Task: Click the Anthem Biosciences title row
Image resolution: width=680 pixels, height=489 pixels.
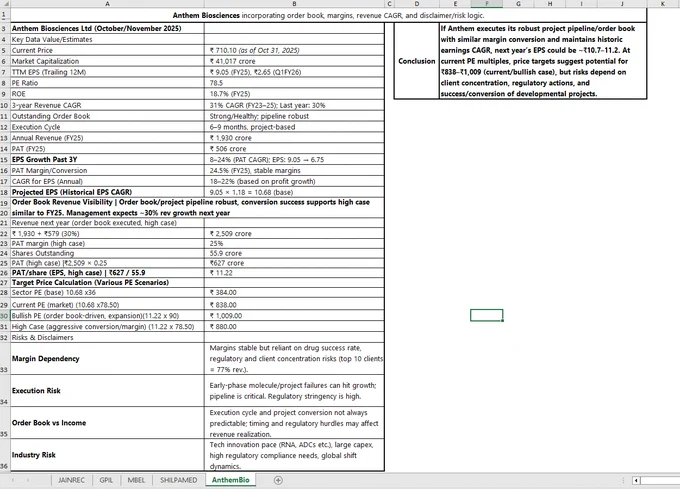Action: click(x=328, y=15)
